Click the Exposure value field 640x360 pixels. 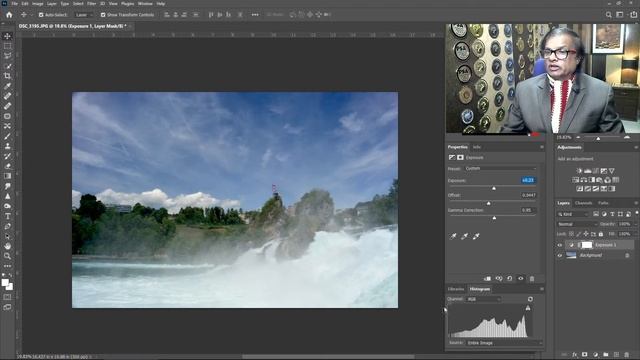[528, 180]
